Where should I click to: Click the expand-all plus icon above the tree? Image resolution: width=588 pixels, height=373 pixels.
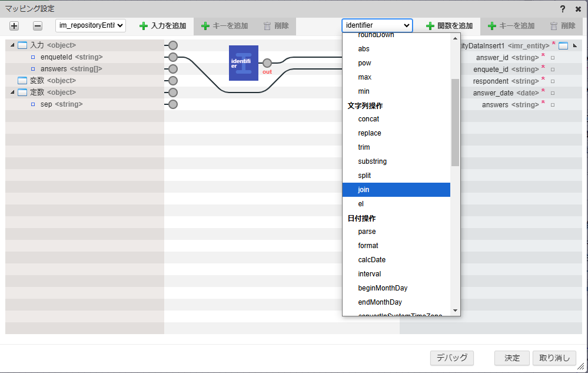click(14, 26)
